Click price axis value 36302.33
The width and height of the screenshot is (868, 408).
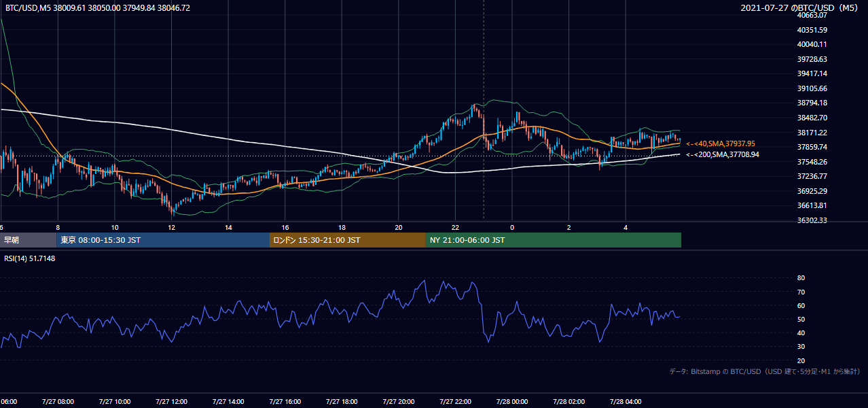[812, 220]
